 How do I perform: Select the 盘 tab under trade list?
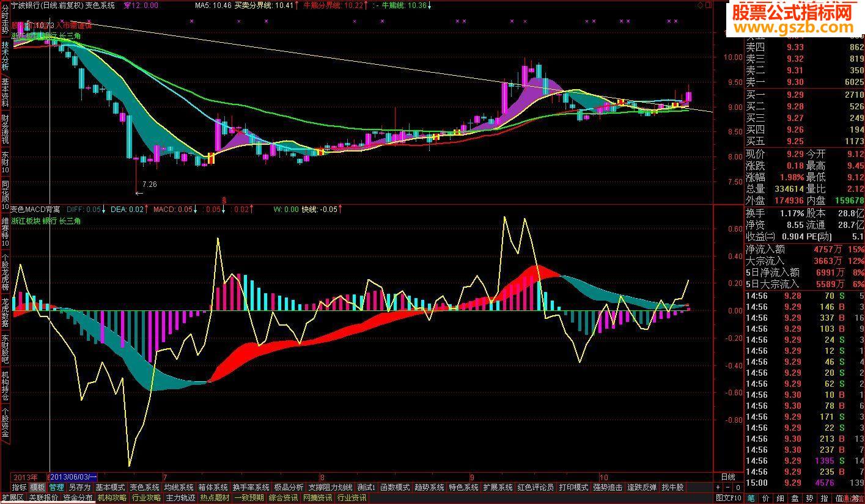point(795,498)
